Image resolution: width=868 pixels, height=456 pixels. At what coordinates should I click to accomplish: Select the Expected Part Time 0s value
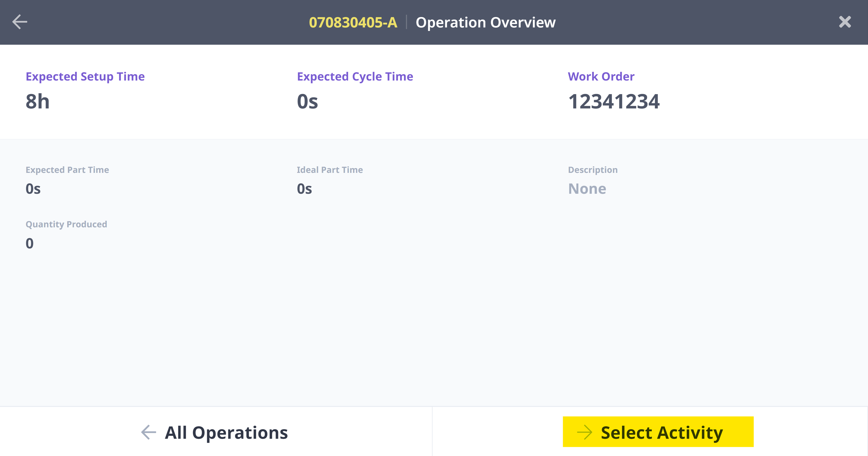33,189
